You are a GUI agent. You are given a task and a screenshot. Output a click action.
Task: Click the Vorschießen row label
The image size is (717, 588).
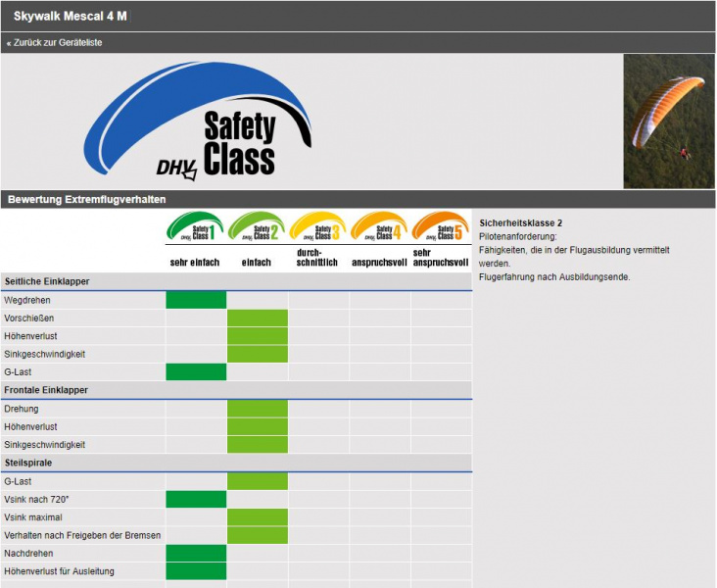pyautogui.click(x=28, y=318)
